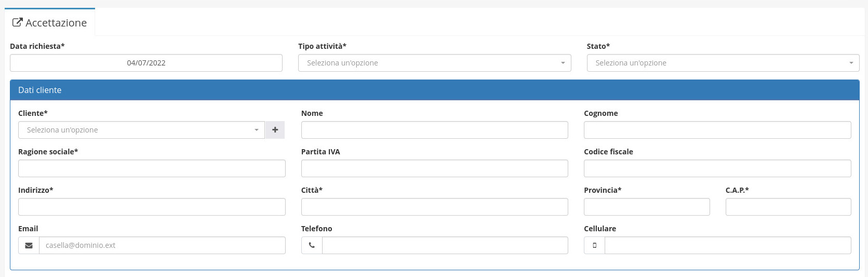Click the mobile icon beside Cellulare field
The image size is (868, 277).
(594, 245)
